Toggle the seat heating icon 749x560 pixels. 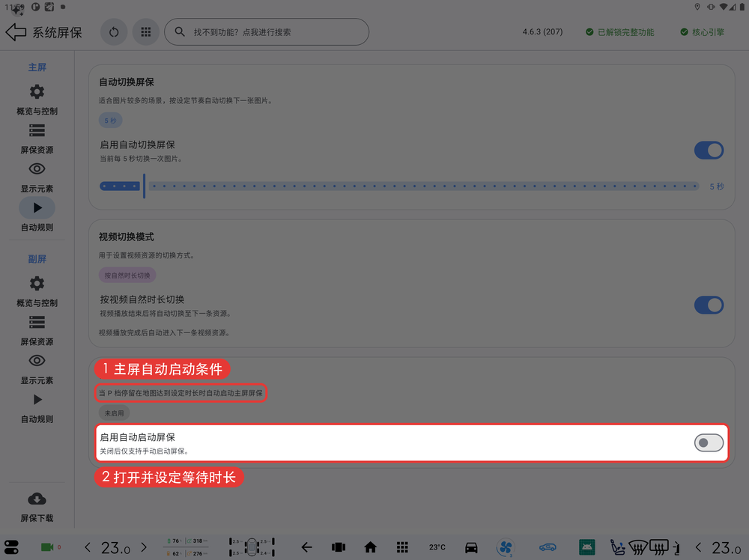[618, 547]
